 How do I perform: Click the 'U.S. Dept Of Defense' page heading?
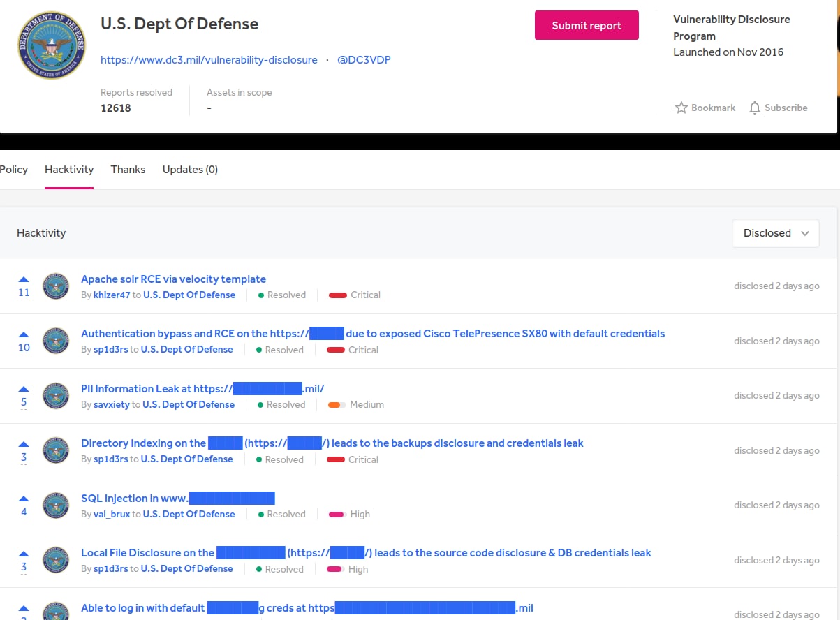179,24
